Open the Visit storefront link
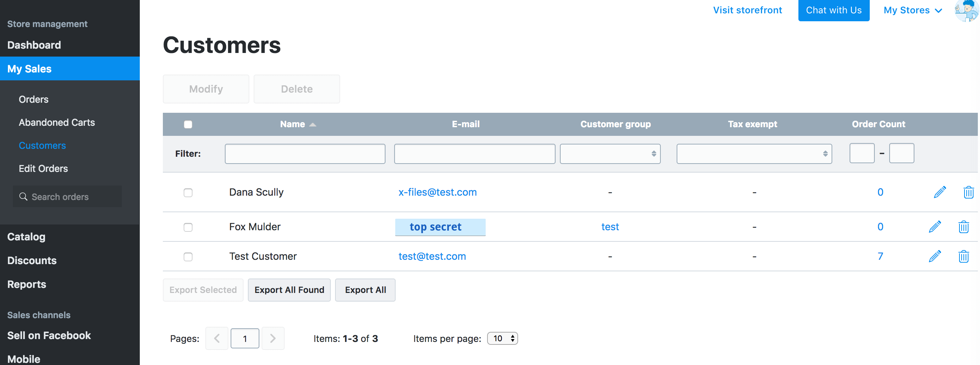 pos(747,10)
